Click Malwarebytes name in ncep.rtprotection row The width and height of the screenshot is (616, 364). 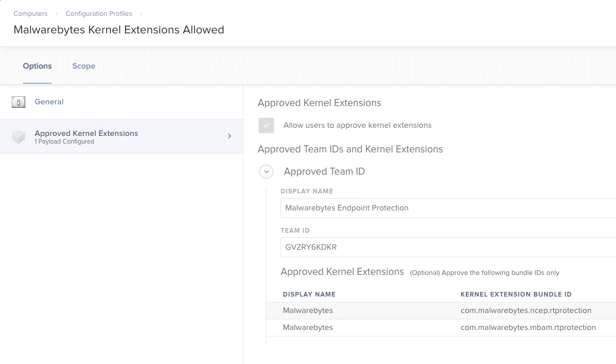pyautogui.click(x=308, y=311)
